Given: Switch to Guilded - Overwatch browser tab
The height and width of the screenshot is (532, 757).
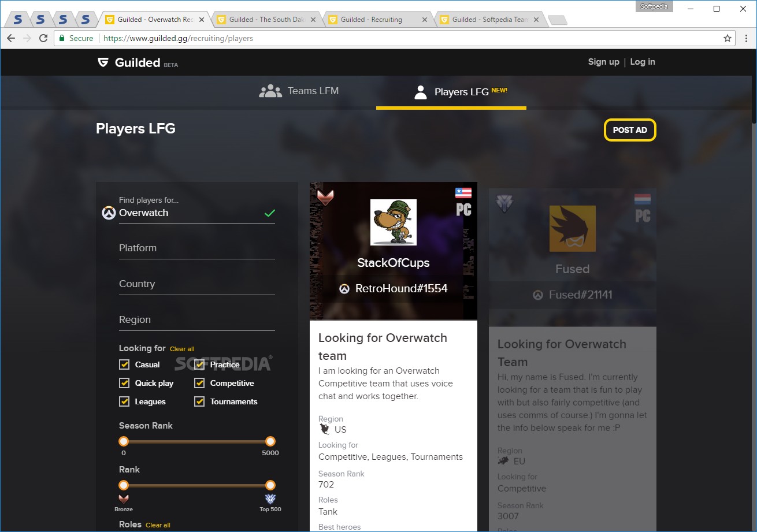Looking at the screenshot, I should [x=155, y=20].
